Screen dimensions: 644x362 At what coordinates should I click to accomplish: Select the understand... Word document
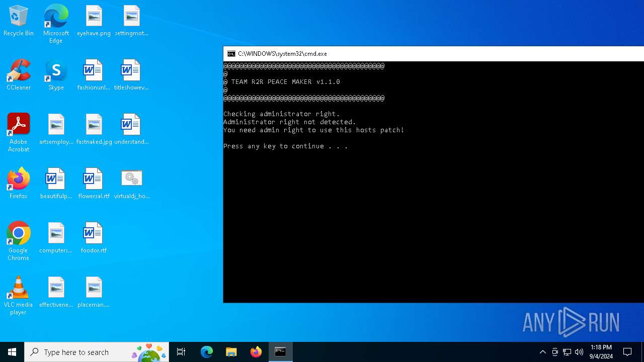tap(131, 129)
